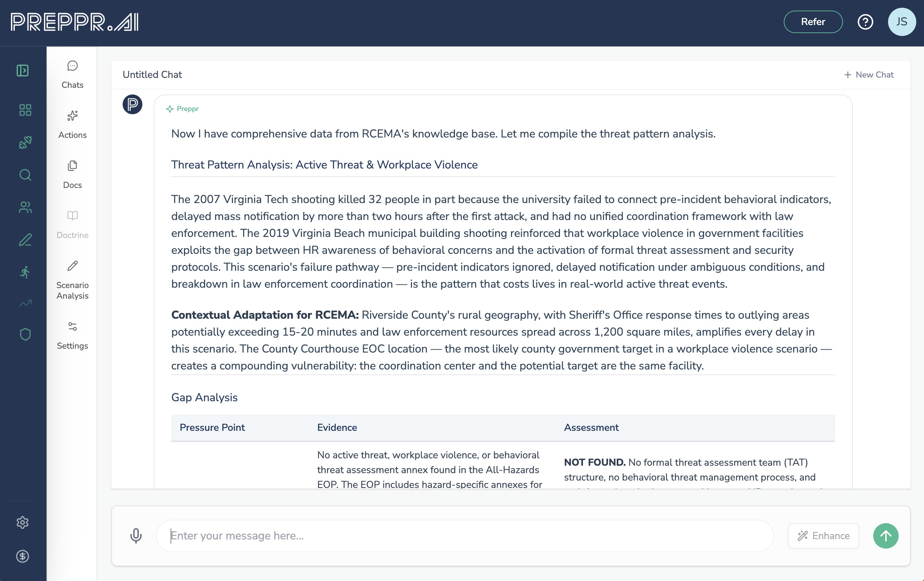924x581 pixels.
Task: Open the dashboard grid icon
Action: [x=25, y=110]
